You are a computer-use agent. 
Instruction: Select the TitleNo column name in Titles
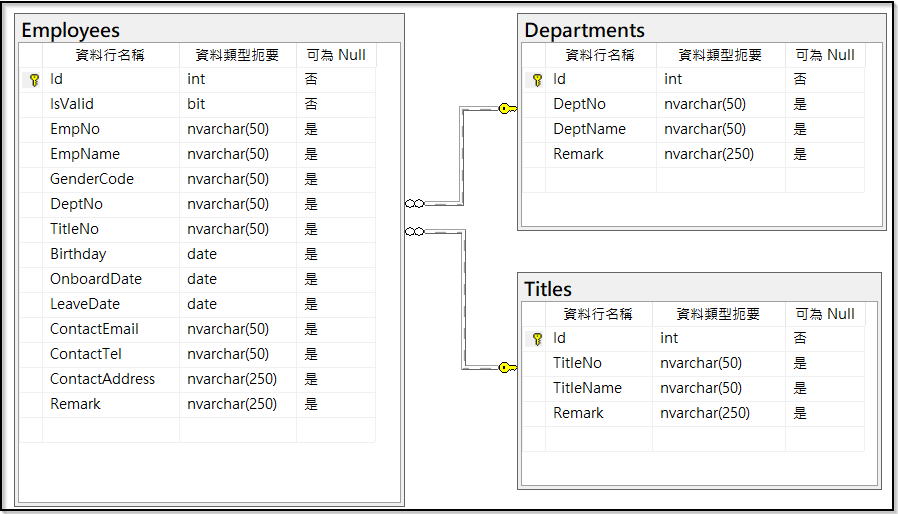coord(577,363)
